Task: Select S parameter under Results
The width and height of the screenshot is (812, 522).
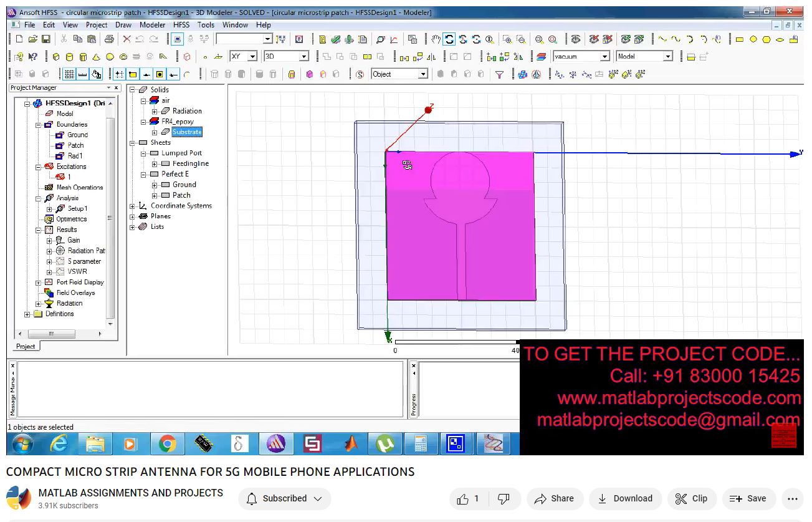Action: pyautogui.click(x=84, y=261)
